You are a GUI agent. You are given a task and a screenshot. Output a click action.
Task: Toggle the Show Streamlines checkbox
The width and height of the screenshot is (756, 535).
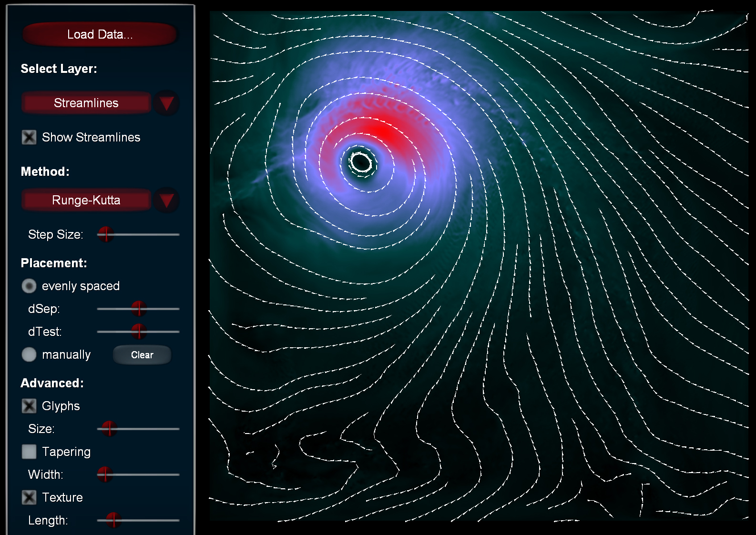pos(29,137)
